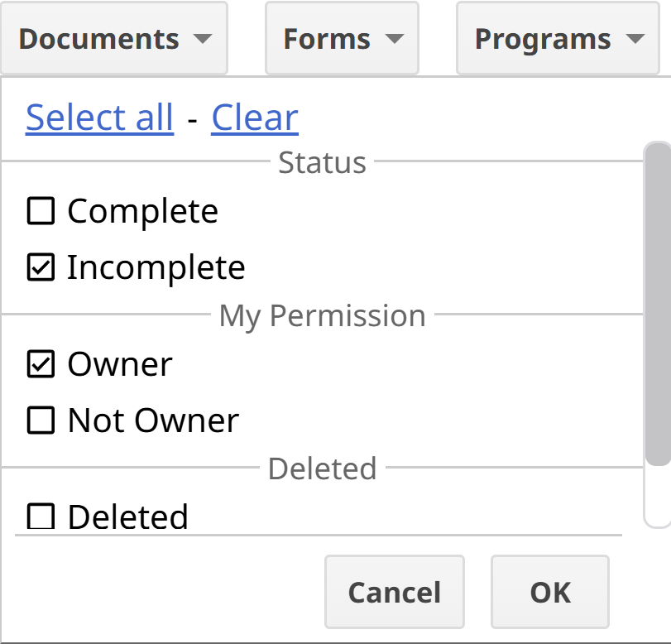Click the Not Owner label text

[x=153, y=421]
